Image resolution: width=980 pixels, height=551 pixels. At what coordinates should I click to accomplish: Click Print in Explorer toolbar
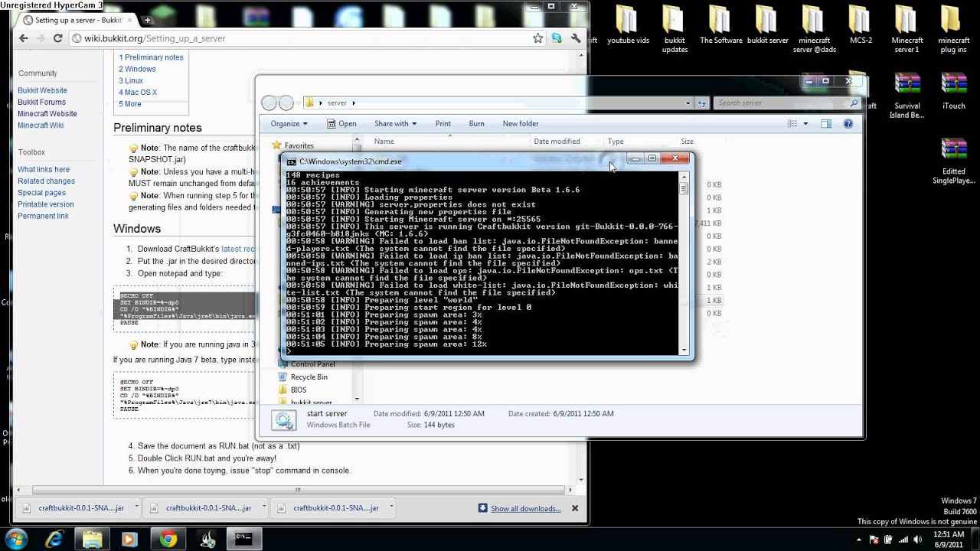coord(443,123)
